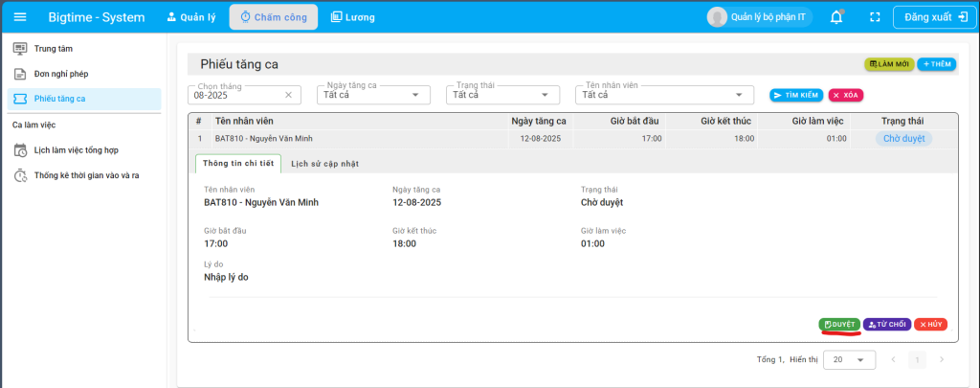Open Lịch làm việc tổng hợp

click(x=76, y=150)
